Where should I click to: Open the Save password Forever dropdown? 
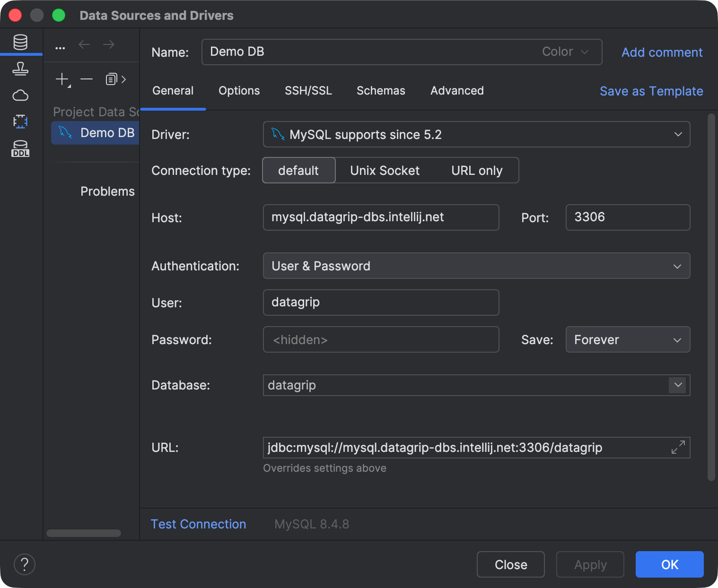tap(628, 339)
